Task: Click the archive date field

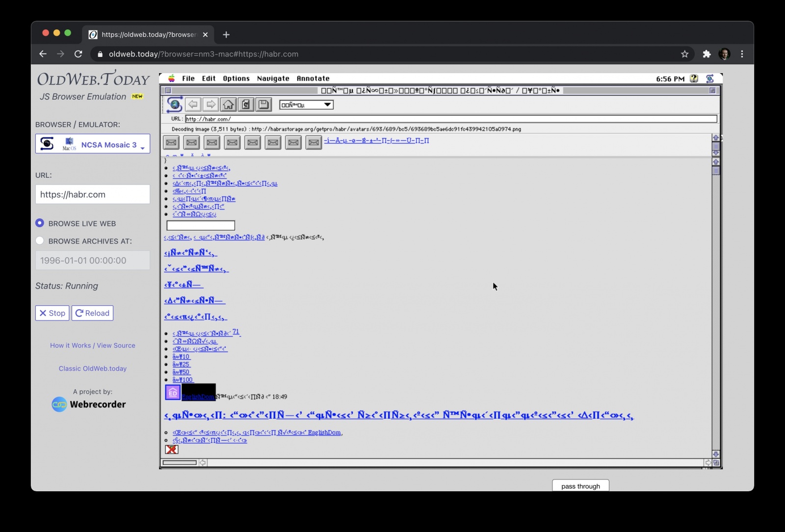Action: point(93,261)
